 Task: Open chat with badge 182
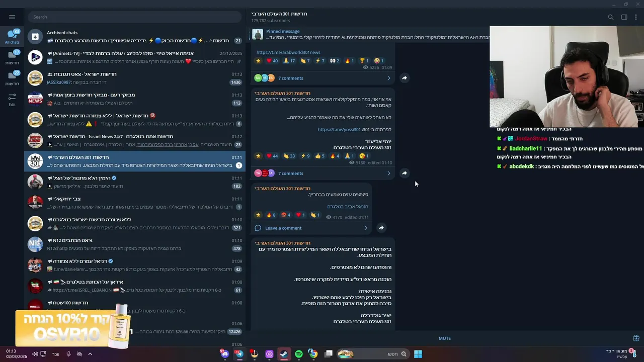[x=135, y=182]
